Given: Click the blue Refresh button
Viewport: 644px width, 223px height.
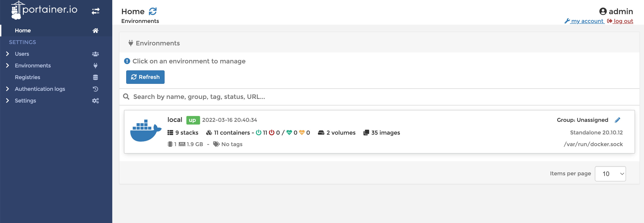Looking at the screenshot, I should [145, 77].
